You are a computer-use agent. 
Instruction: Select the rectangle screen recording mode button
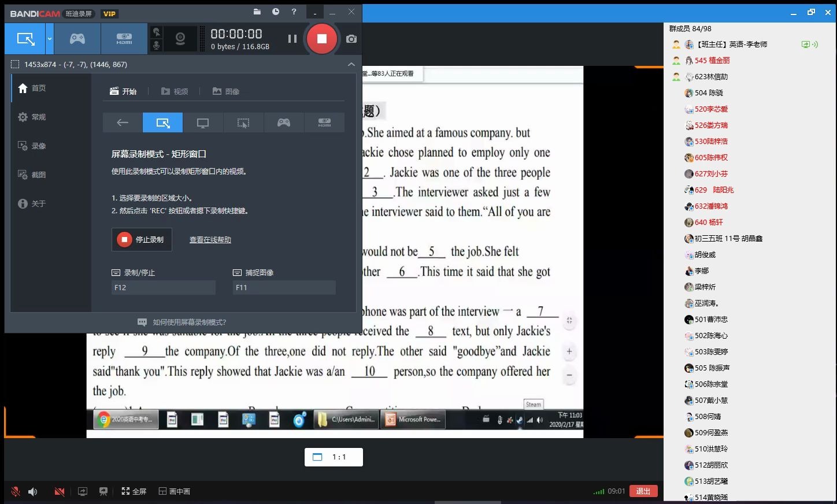pyautogui.click(x=25, y=39)
